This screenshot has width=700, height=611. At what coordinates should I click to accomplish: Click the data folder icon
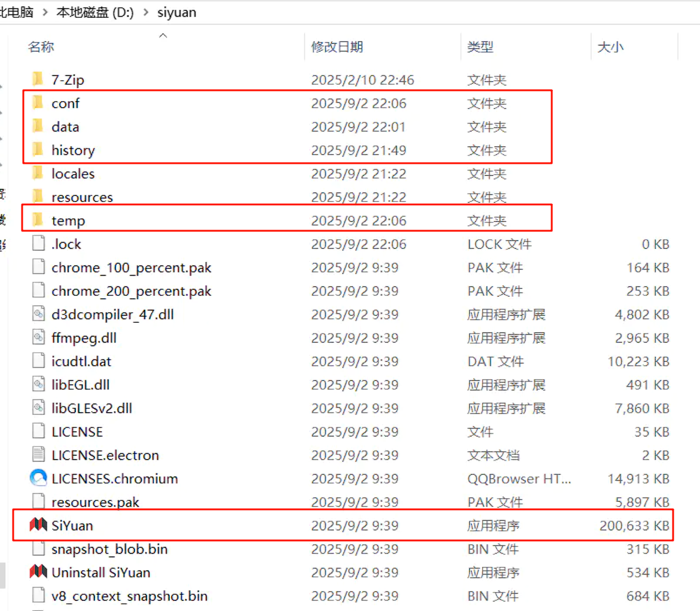tap(38, 126)
